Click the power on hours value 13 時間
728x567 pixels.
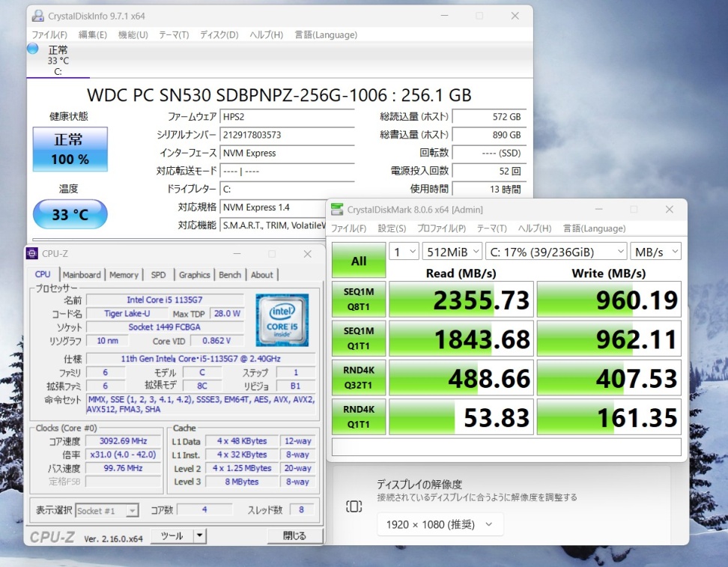click(489, 189)
